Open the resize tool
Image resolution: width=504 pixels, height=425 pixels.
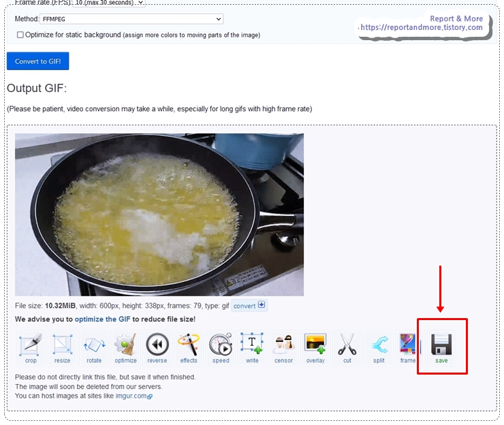[63, 348]
